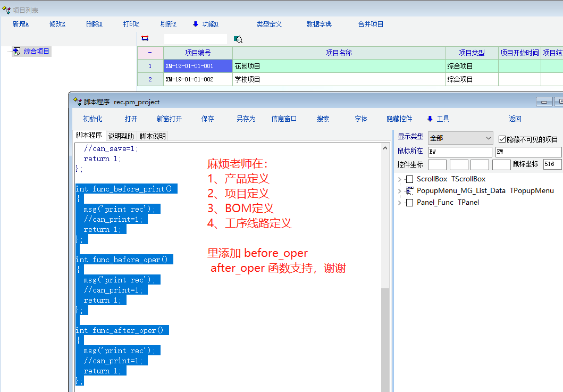This screenshot has width=563, height=392.
Task: Expand the Panel_Func tree node
Action: pos(400,203)
